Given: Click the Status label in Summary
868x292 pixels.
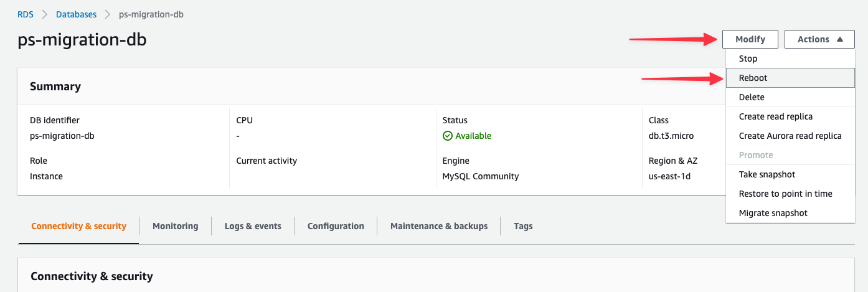Looking at the screenshot, I should (455, 120).
